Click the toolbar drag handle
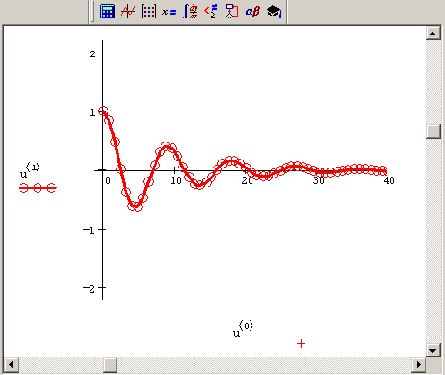This screenshot has width=445, height=375. 91,11
